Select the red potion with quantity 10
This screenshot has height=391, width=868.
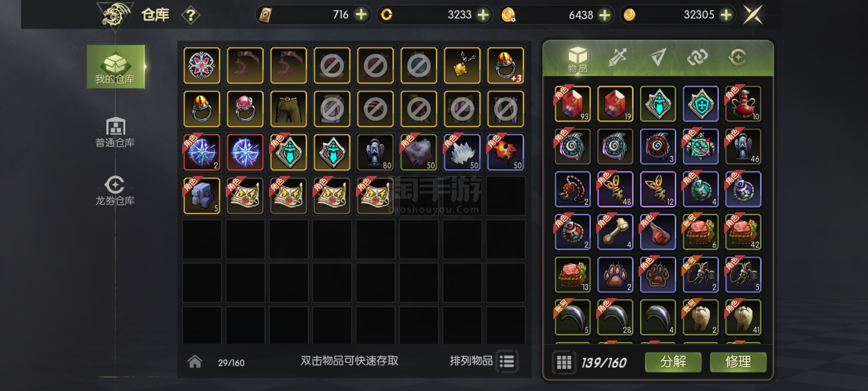[743, 104]
